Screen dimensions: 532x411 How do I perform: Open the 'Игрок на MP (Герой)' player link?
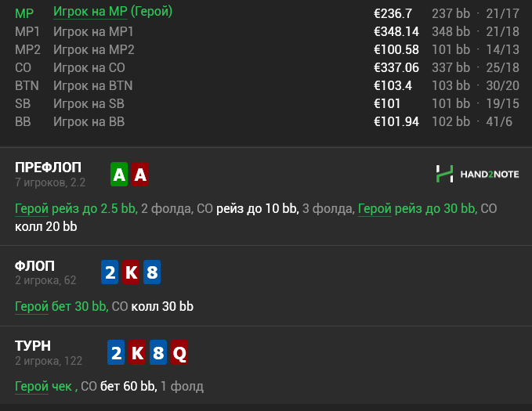click(x=113, y=13)
